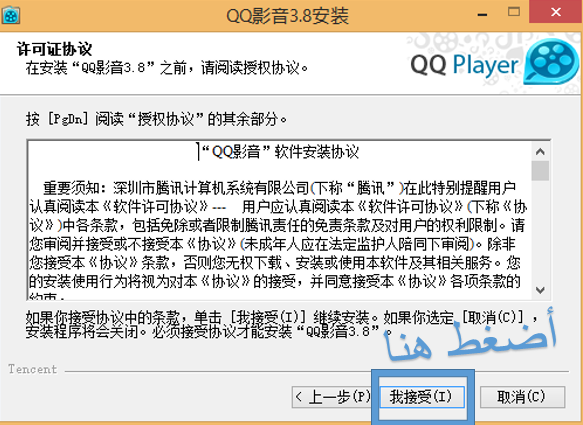Click the license scrollbar thumb
The height and width of the screenshot is (425, 583).
point(540,171)
